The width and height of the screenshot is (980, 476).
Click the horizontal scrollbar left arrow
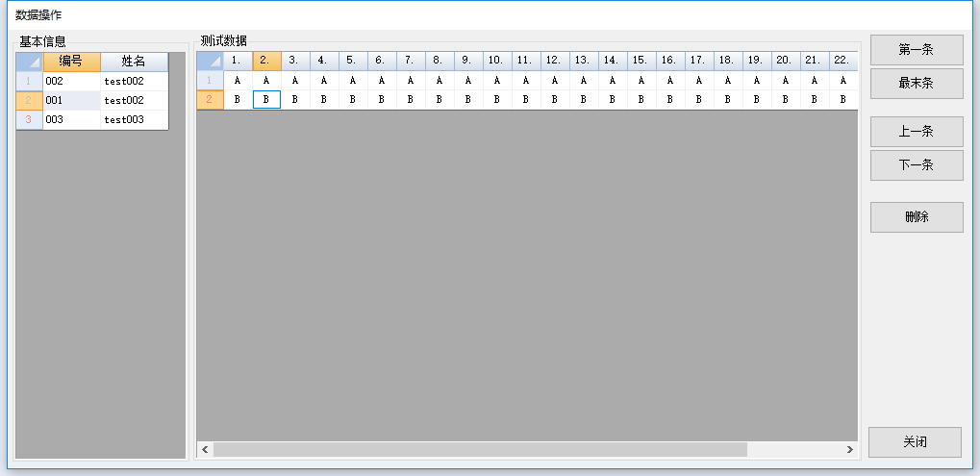click(205, 450)
